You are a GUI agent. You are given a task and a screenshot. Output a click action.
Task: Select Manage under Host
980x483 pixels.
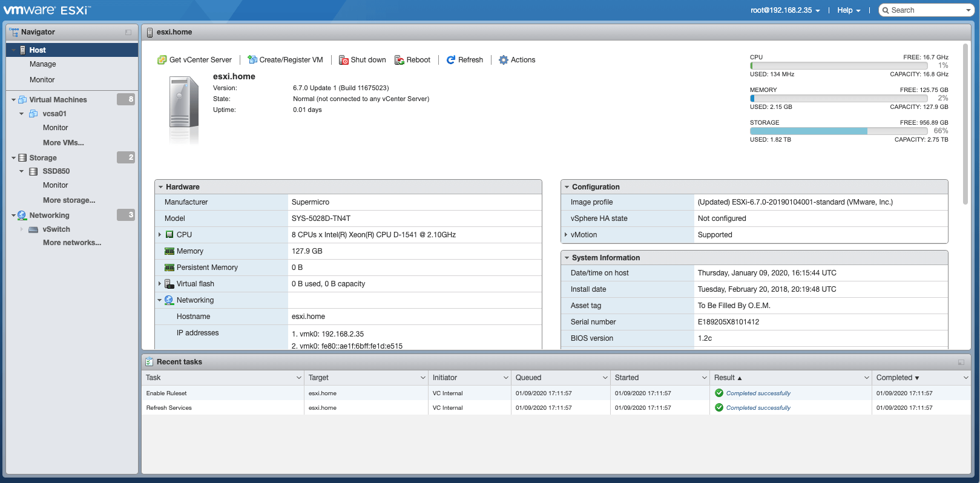[x=43, y=64]
